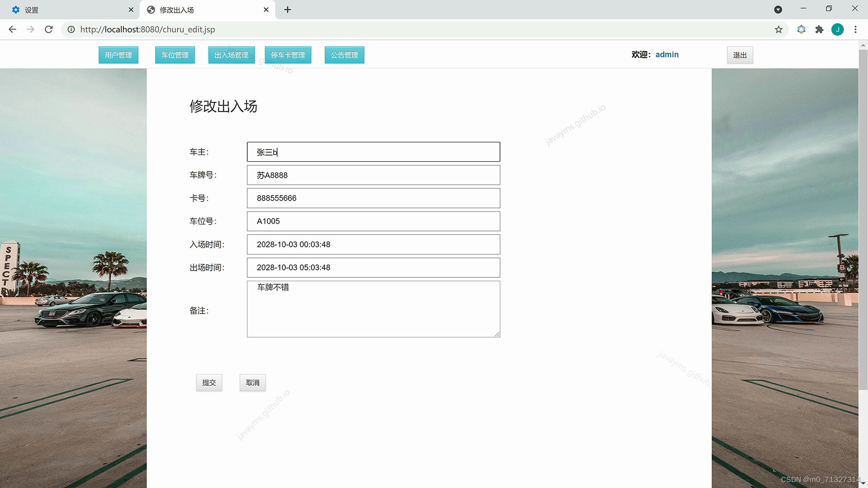
Task: Reload the current page
Action: [49, 29]
